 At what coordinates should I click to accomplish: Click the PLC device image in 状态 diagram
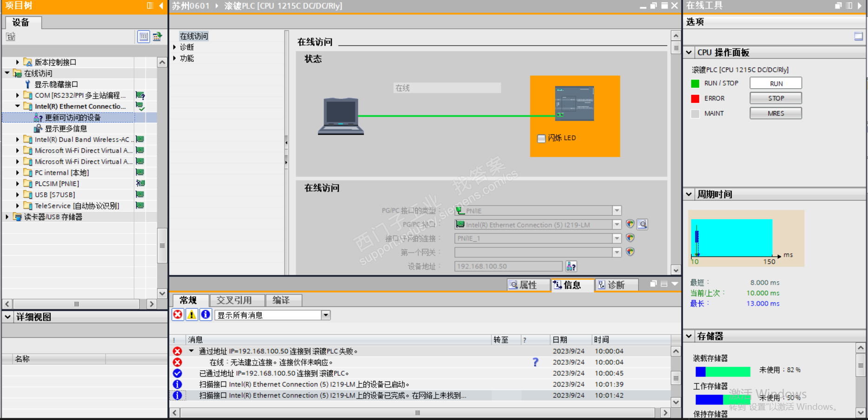coord(574,103)
